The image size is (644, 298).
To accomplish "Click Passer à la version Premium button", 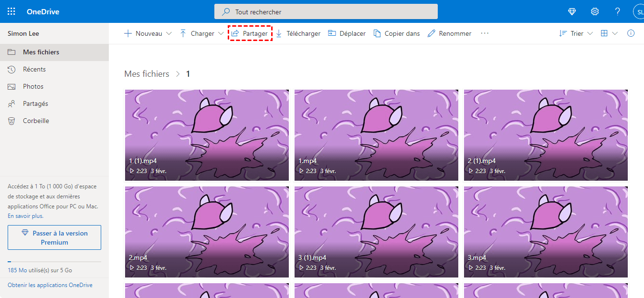I will 54,237.
